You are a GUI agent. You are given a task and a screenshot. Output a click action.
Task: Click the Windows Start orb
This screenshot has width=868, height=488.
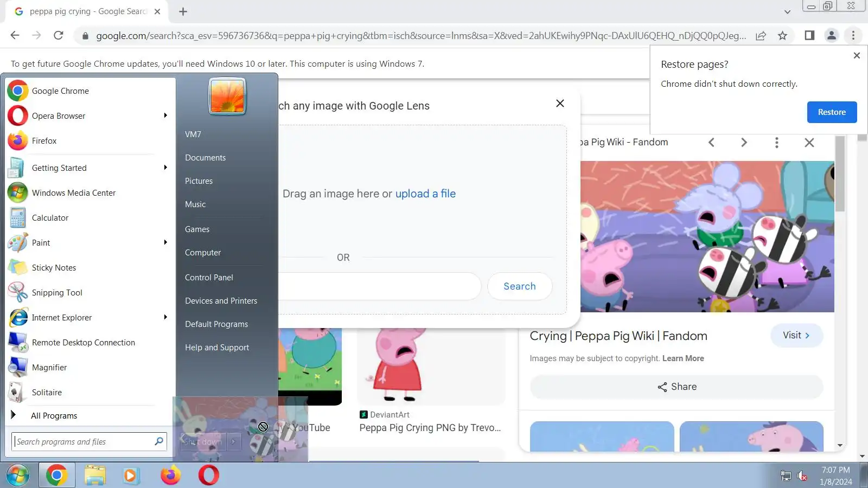18,476
